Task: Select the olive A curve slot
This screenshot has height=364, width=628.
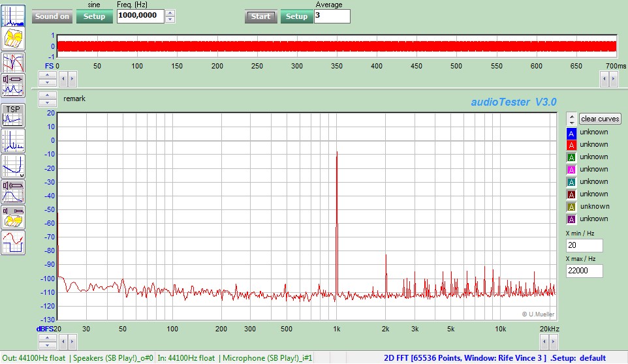Action: [x=571, y=207]
